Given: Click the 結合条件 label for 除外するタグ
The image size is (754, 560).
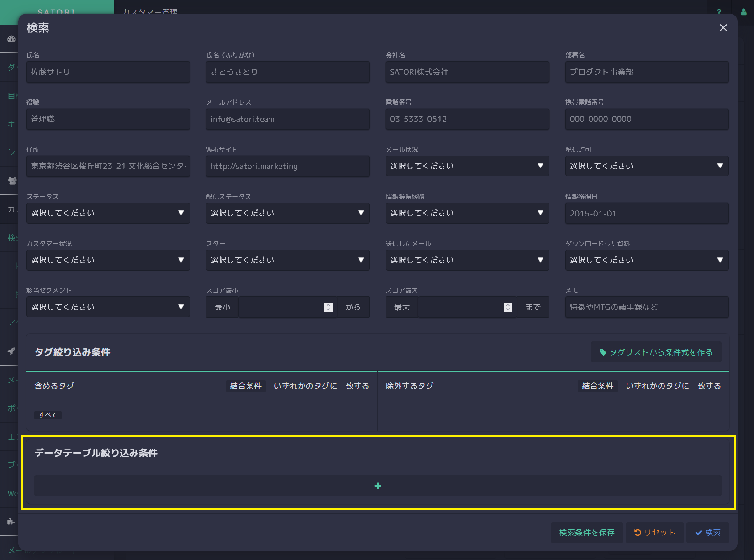Looking at the screenshot, I should click(598, 386).
